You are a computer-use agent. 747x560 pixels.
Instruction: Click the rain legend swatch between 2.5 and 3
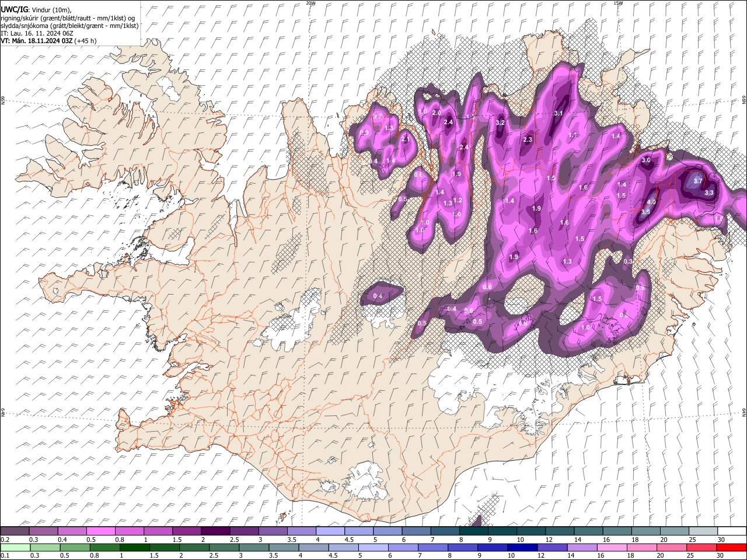coord(224,547)
